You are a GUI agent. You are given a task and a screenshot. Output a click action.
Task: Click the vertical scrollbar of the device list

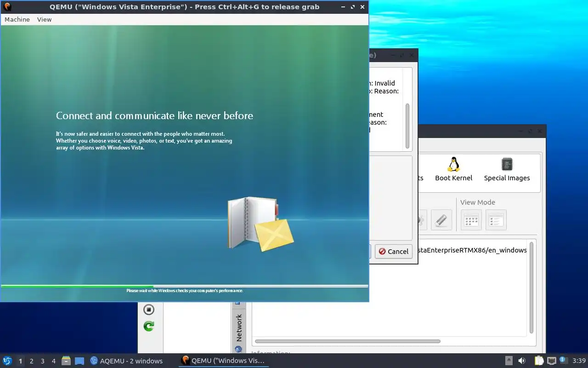coord(531,287)
